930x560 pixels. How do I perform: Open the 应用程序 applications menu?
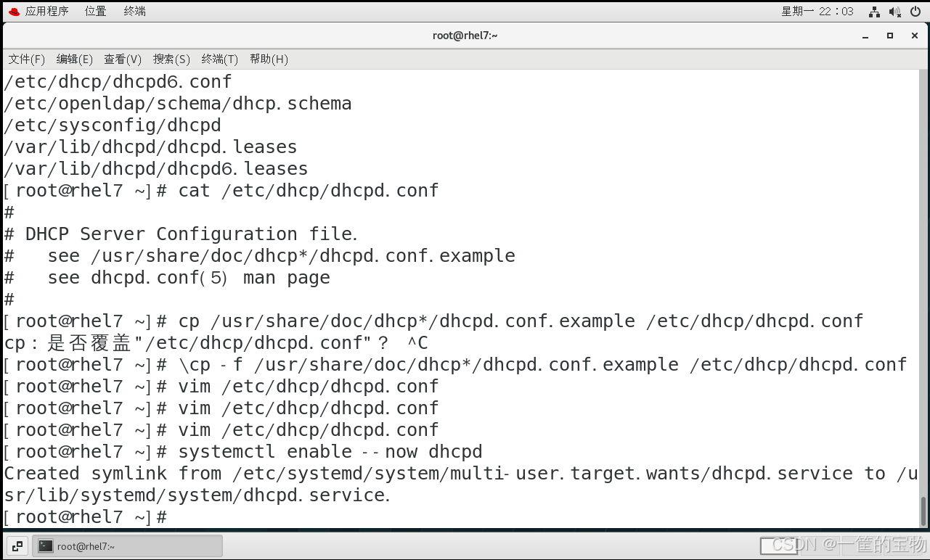coord(46,11)
